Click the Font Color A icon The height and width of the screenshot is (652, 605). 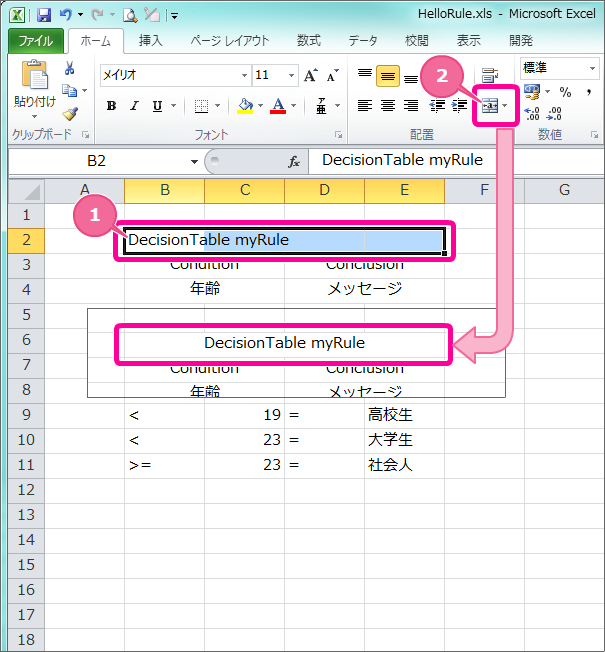278,106
